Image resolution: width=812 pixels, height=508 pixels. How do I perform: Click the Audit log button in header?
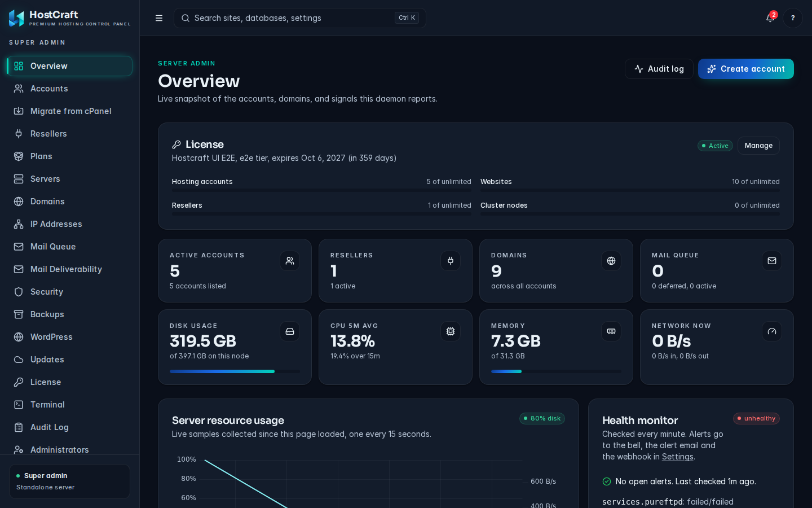point(659,69)
